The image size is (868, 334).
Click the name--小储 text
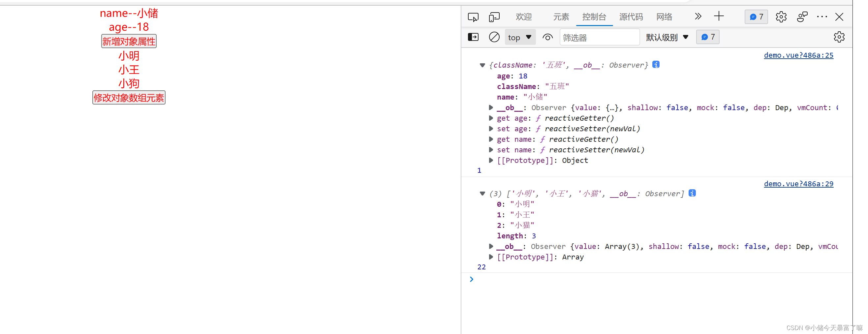pos(129,13)
